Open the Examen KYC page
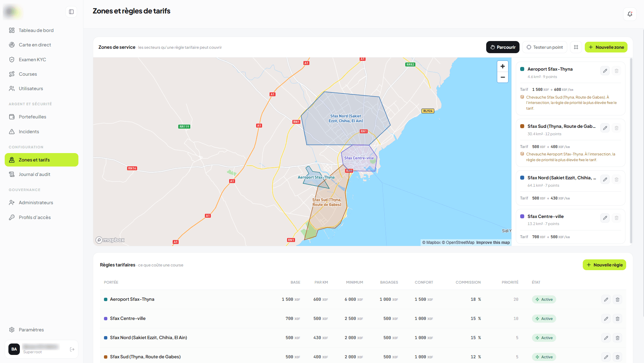 [x=41, y=60]
